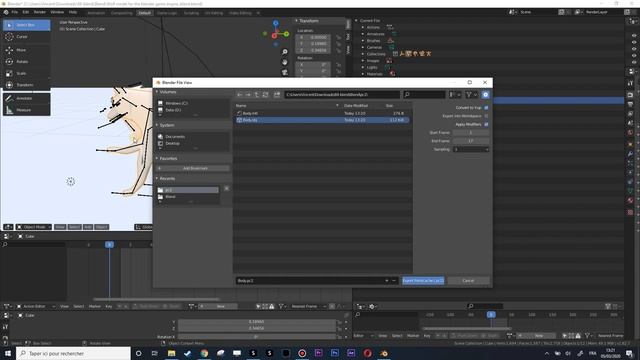
Task: Choose the Measure tool
Action: point(27,110)
